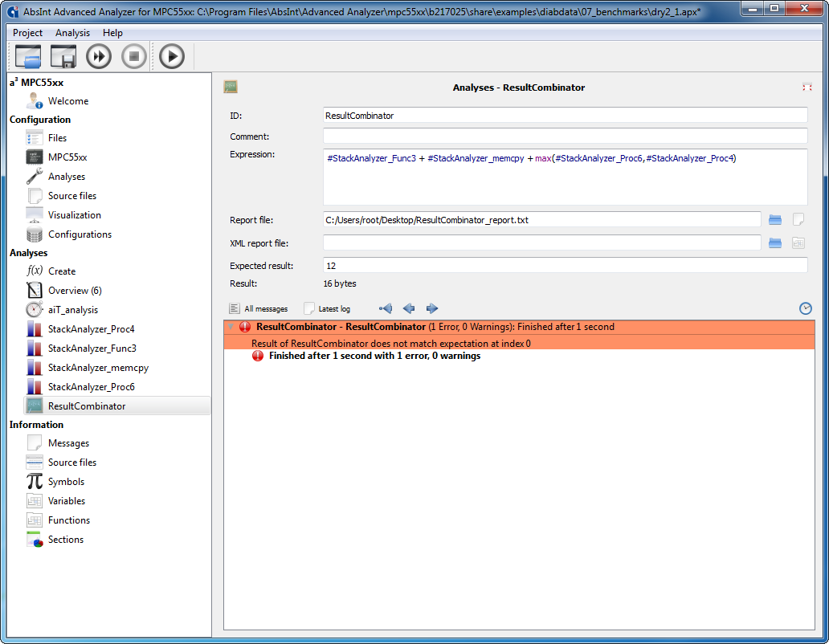Open the Project menu
Viewport: 829px width, 644px height.
pyautogui.click(x=27, y=33)
